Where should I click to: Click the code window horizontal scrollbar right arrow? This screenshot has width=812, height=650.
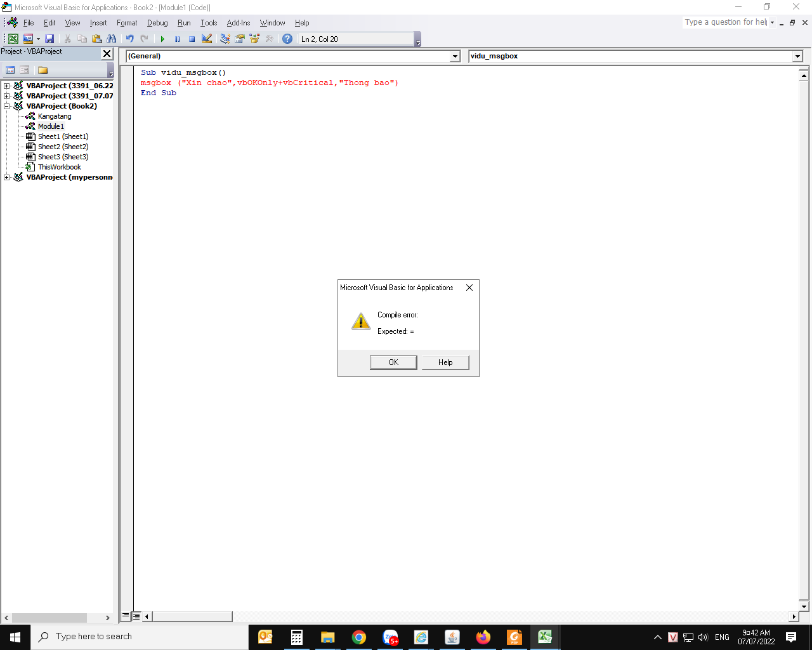point(794,616)
